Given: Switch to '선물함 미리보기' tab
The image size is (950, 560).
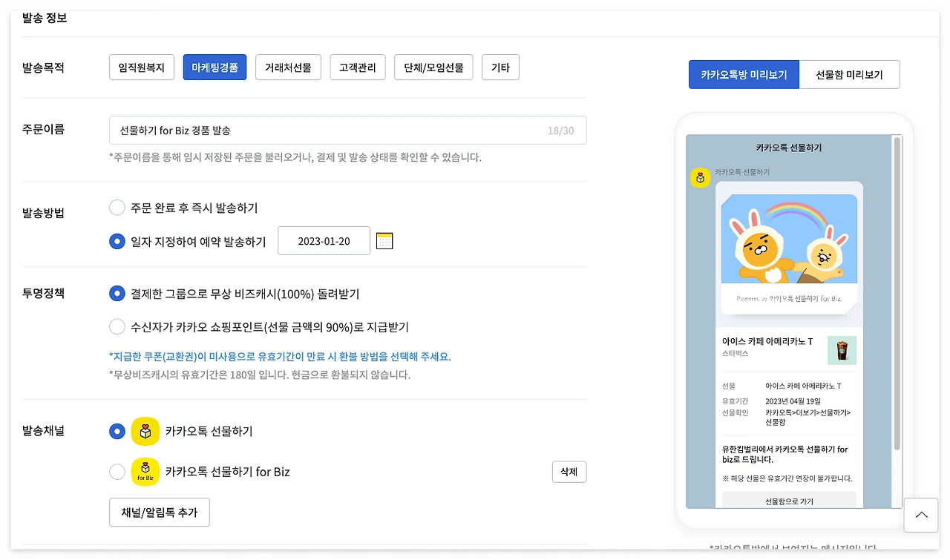Looking at the screenshot, I should [x=849, y=75].
